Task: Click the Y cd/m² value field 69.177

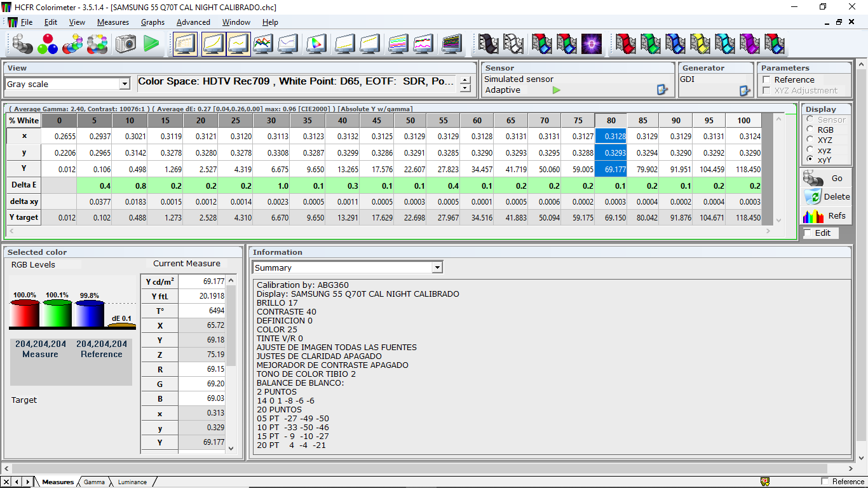Action: point(202,281)
